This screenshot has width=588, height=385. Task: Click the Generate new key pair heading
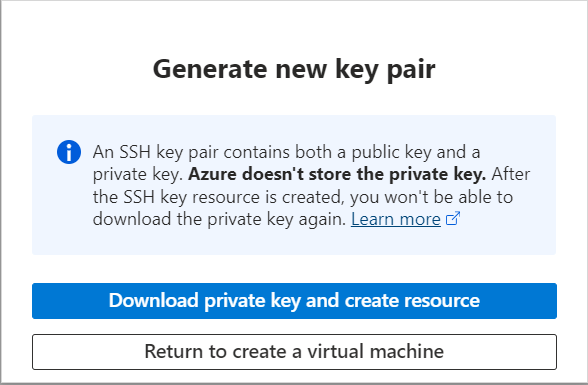tap(294, 69)
